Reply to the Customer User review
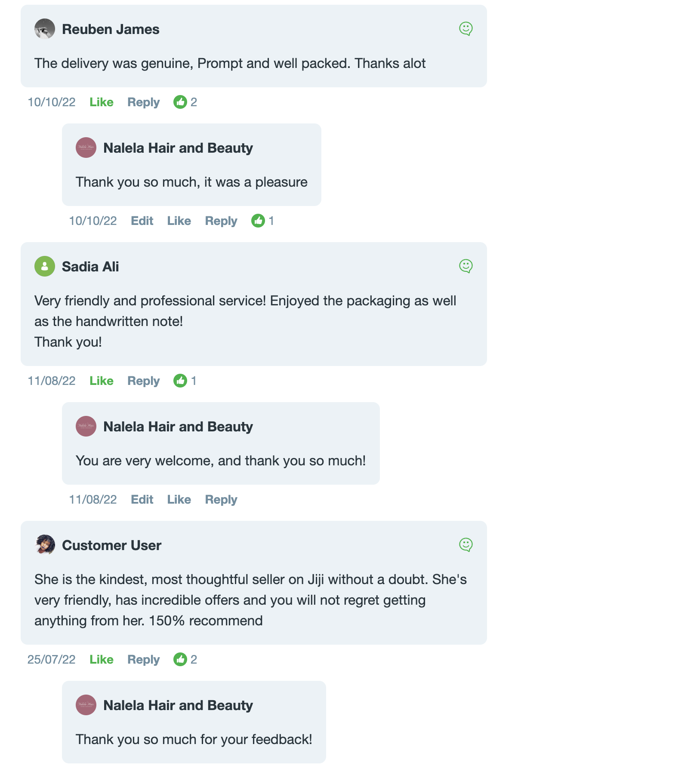Viewport: 700px width, 772px height. click(143, 660)
